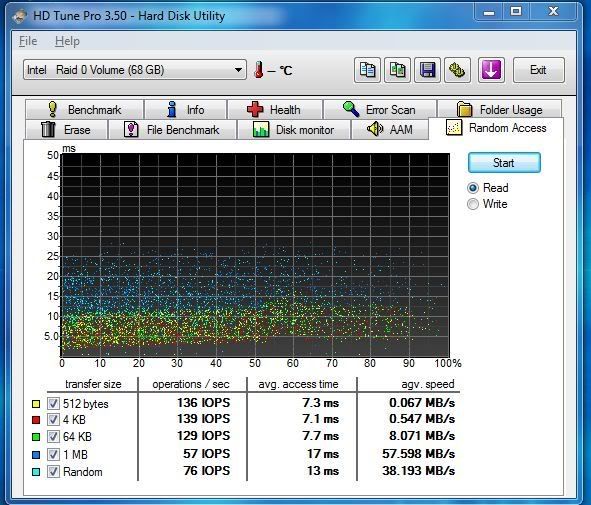
Task: Switch to the Disk monitor tab
Action: [294, 130]
